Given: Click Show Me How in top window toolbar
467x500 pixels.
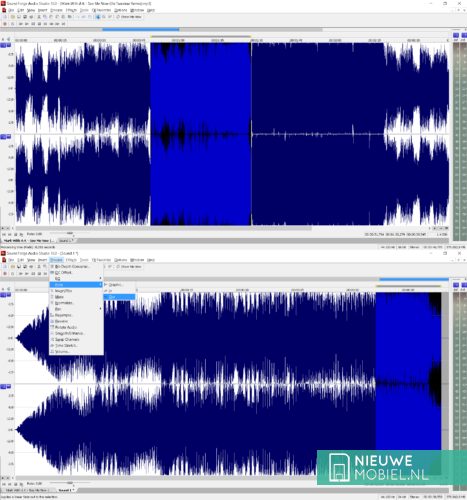Looking at the screenshot, I should [x=129, y=17].
